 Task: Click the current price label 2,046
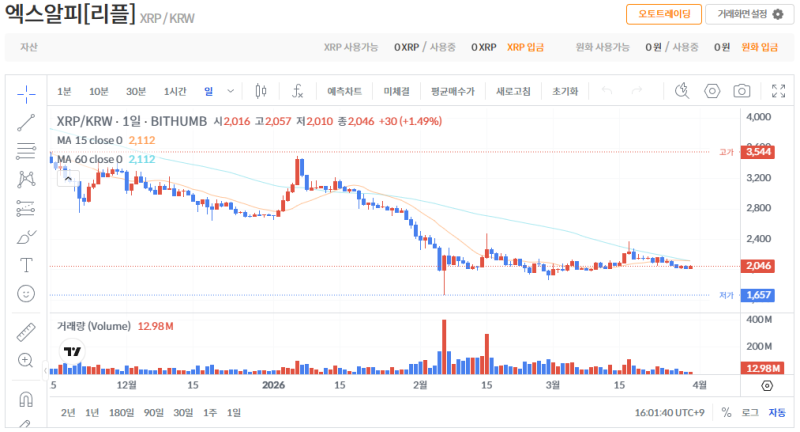pos(758,266)
